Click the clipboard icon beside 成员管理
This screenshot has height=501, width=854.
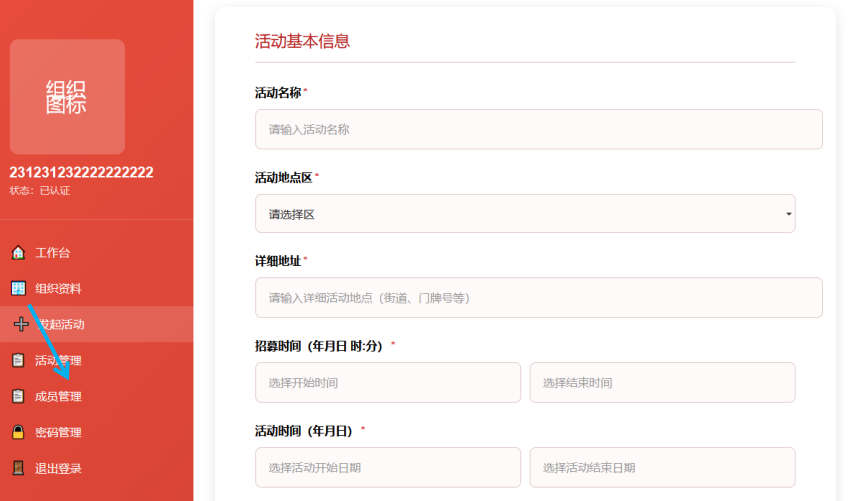click(18, 397)
